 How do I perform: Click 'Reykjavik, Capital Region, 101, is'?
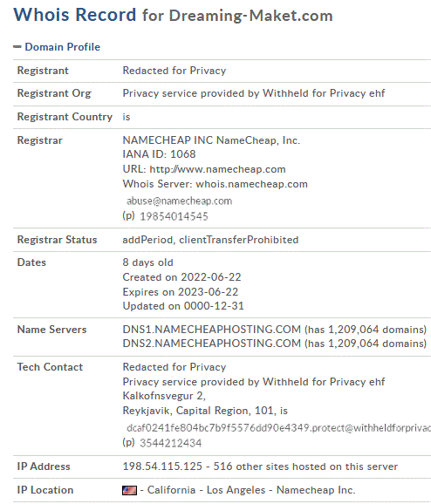[205, 411]
